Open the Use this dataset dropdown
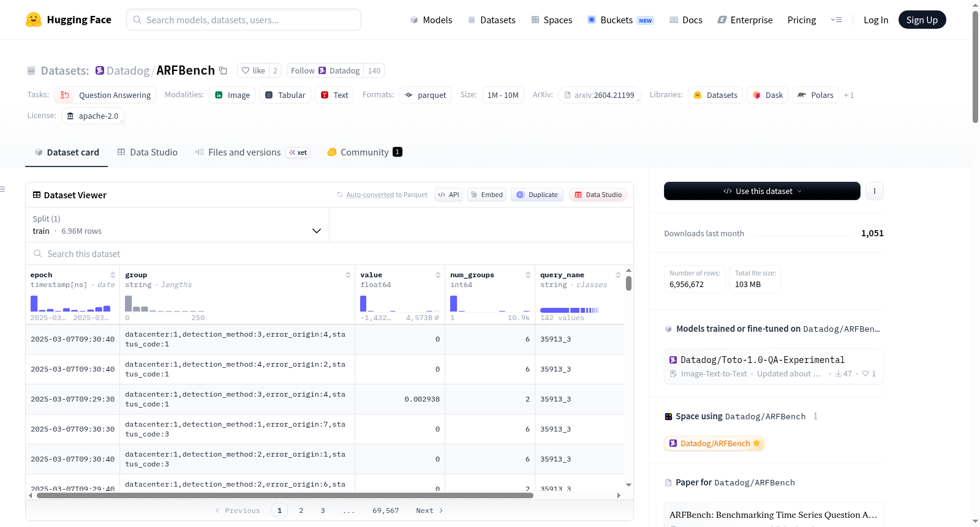980x527 pixels. pos(762,191)
